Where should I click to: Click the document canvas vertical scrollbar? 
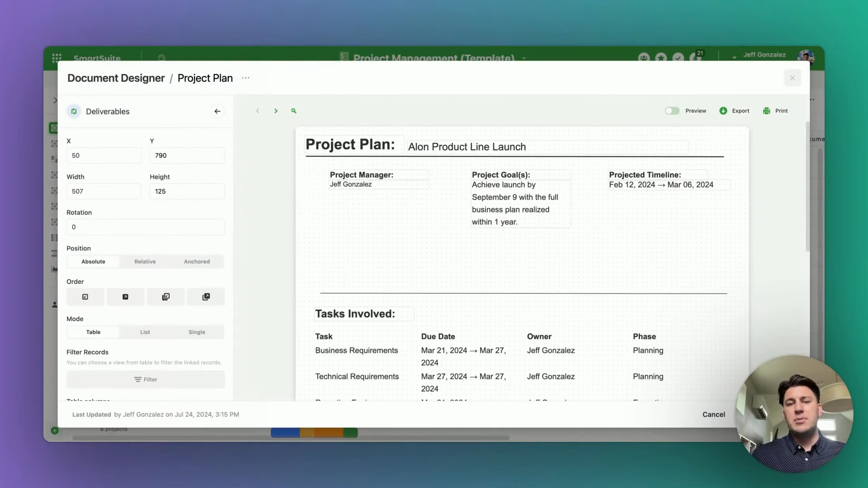point(807,187)
